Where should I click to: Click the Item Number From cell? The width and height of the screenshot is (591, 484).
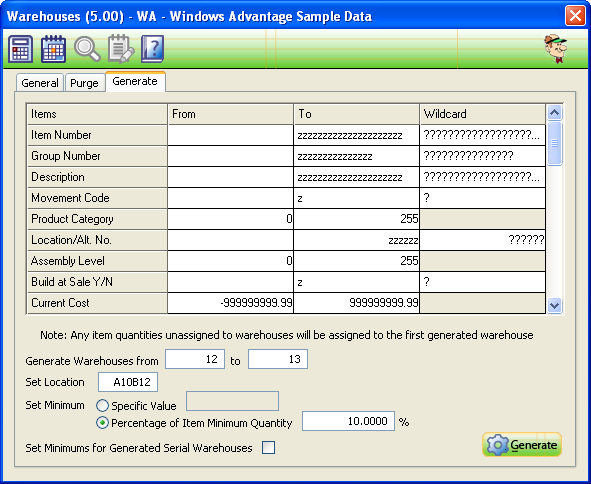point(230,135)
